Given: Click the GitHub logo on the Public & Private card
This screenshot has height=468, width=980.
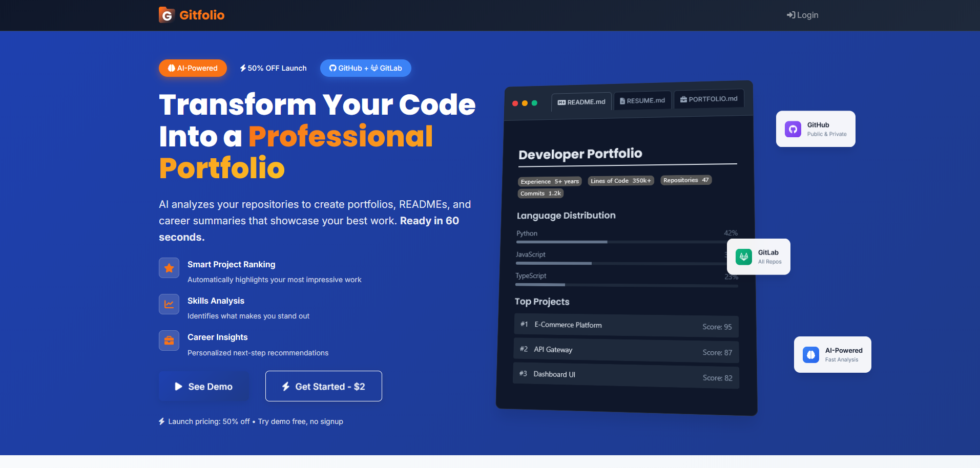Looking at the screenshot, I should coord(793,129).
